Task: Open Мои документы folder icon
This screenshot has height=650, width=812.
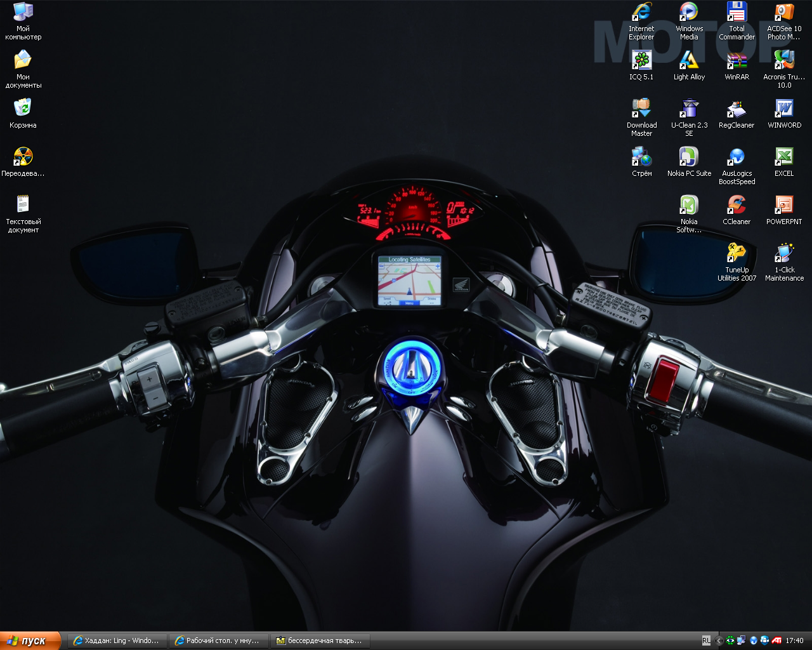Action: (23, 60)
